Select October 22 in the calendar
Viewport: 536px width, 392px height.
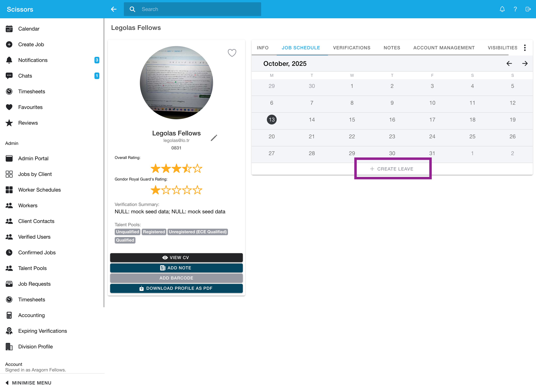[352, 136]
